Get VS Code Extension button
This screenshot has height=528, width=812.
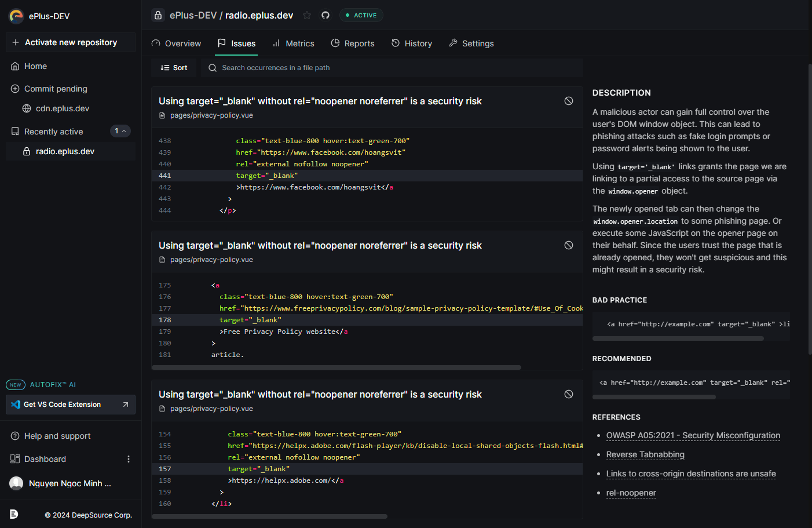pyautogui.click(x=71, y=405)
